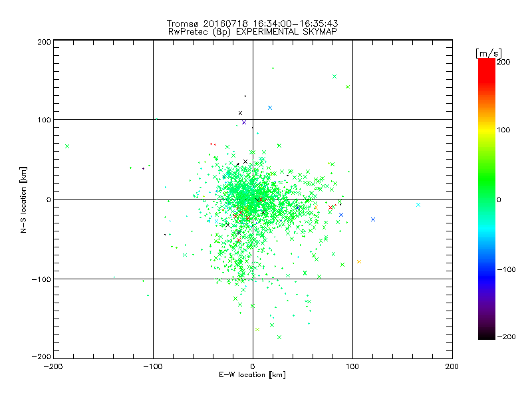The width and height of the screenshot is (532, 399).
Task: Click the x-axis tick label '-200'
Action: [x=53, y=366]
